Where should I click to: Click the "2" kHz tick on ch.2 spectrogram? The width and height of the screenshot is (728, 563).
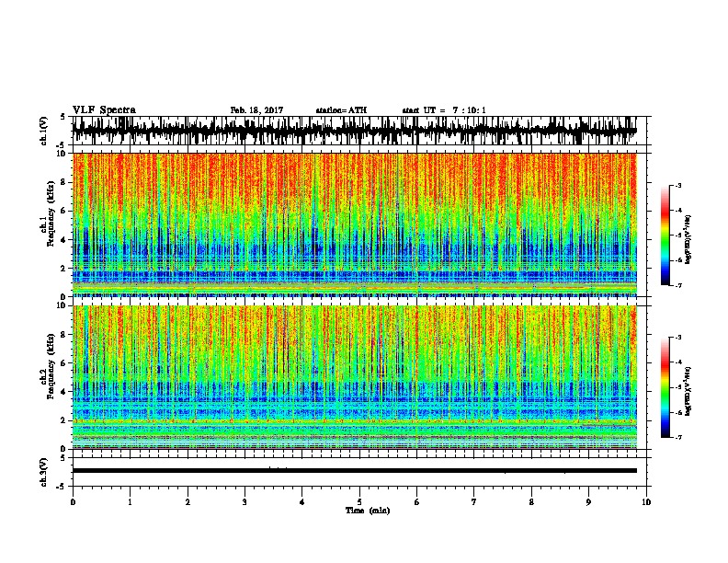click(64, 420)
